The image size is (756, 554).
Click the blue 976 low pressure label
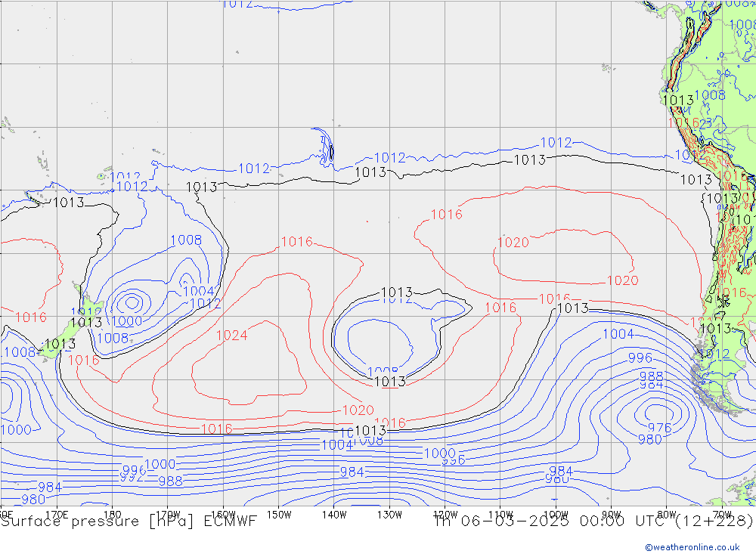(659, 428)
